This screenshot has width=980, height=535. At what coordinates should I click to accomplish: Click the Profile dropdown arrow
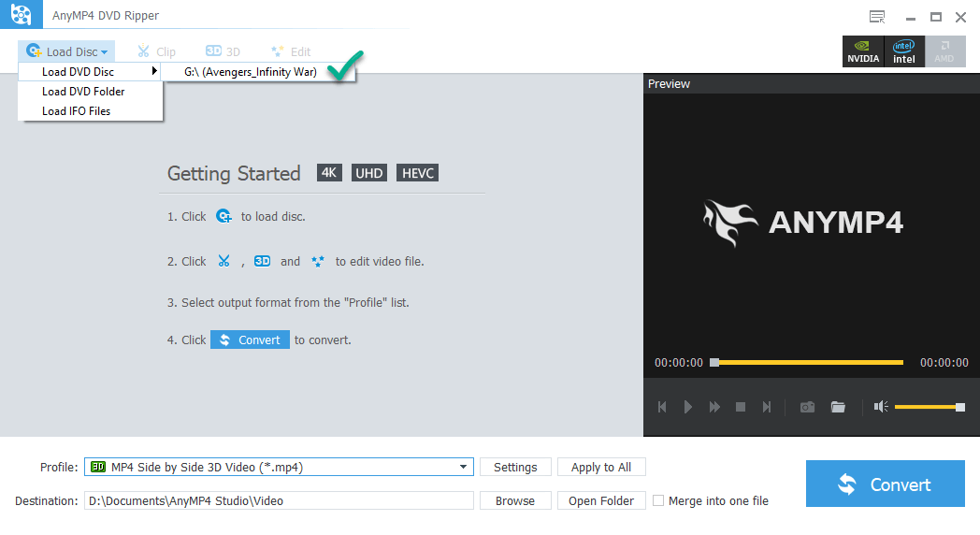click(463, 467)
